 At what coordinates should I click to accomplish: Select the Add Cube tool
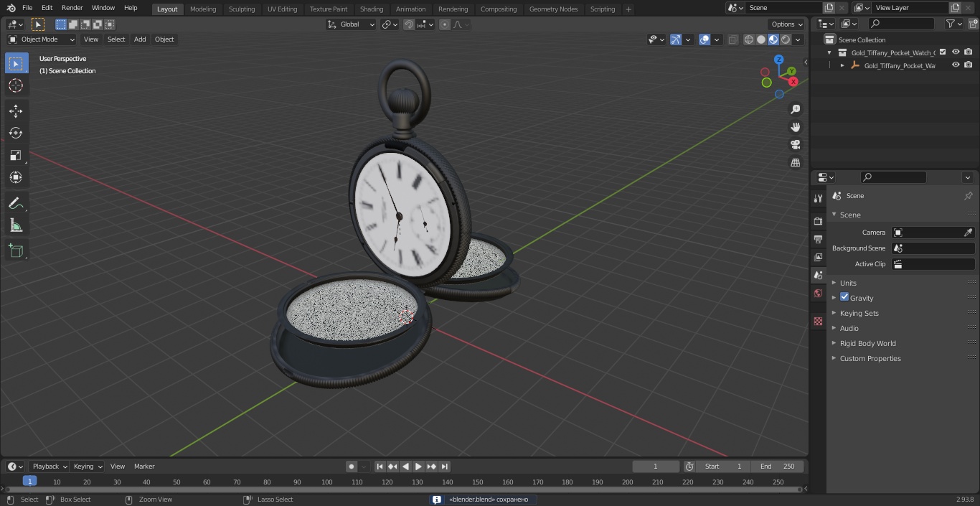pyautogui.click(x=16, y=250)
